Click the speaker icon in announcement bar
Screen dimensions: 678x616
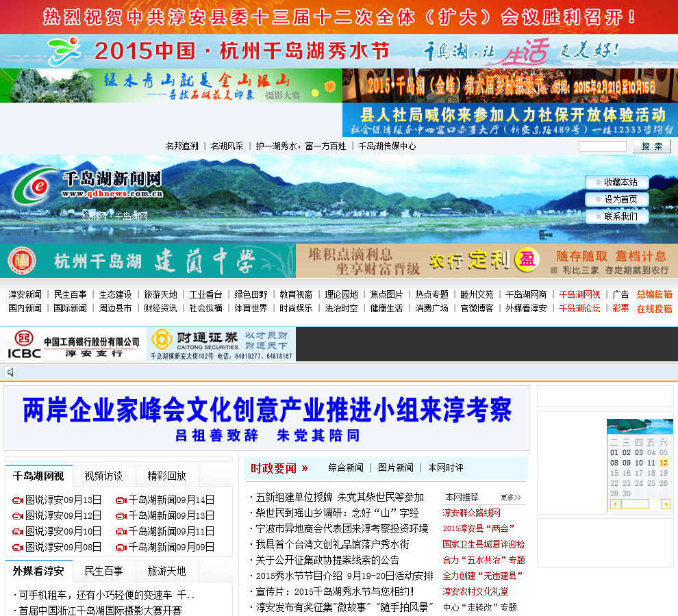pyautogui.click(x=10, y=372)
